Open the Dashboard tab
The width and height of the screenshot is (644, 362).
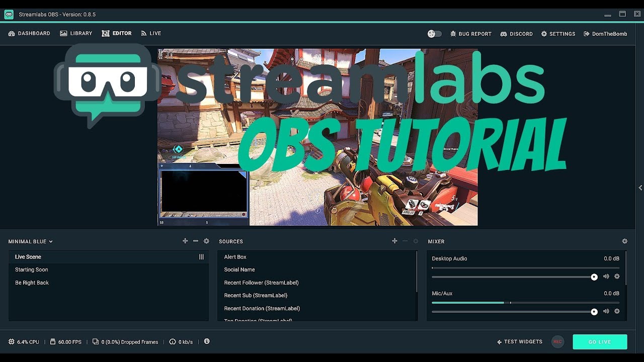coord(29,34)
